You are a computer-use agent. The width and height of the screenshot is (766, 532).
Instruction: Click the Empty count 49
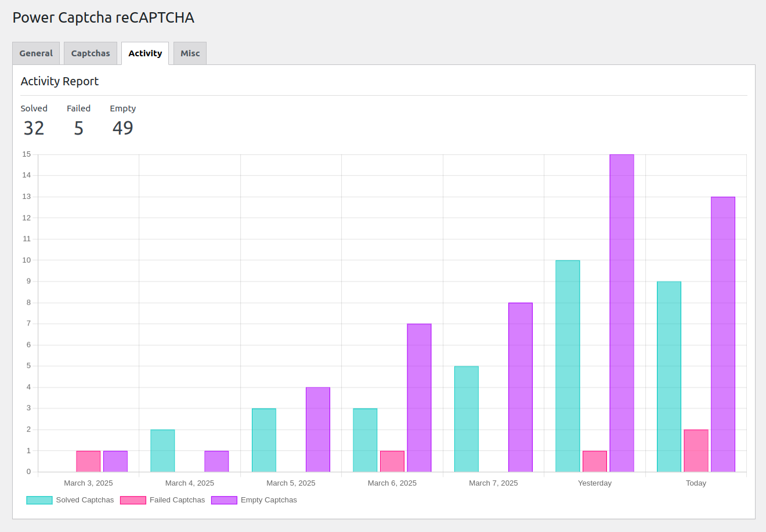pyautogui.click(x=122, y=128)
